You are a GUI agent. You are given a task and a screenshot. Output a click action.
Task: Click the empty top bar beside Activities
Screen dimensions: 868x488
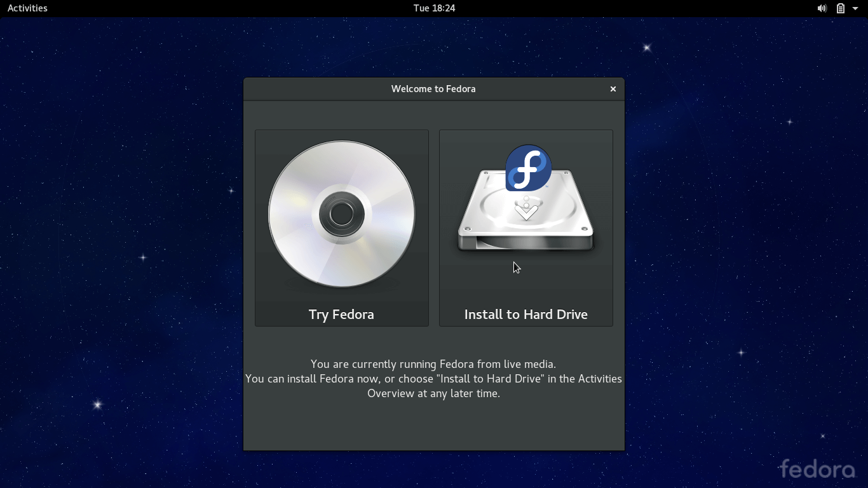click(x=191, y=8)
